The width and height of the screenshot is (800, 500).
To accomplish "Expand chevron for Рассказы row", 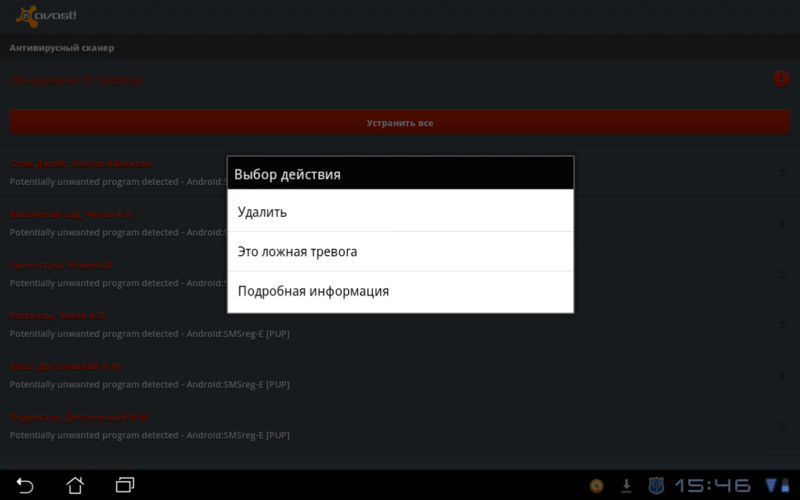I will (x=783, y=325).
